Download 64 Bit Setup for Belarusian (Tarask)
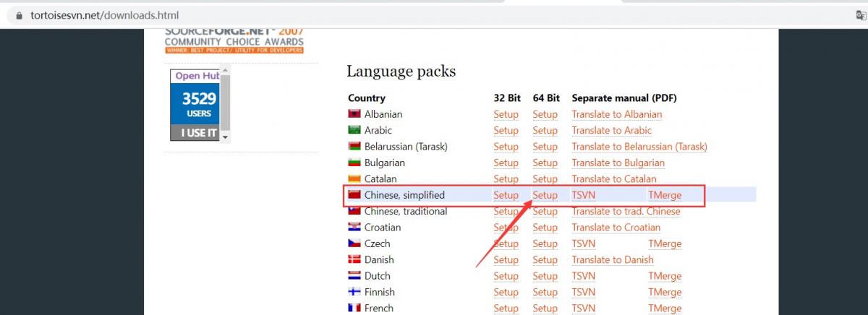Image resolution: width=868 pixels, height=315 pixels. [545, 147]
